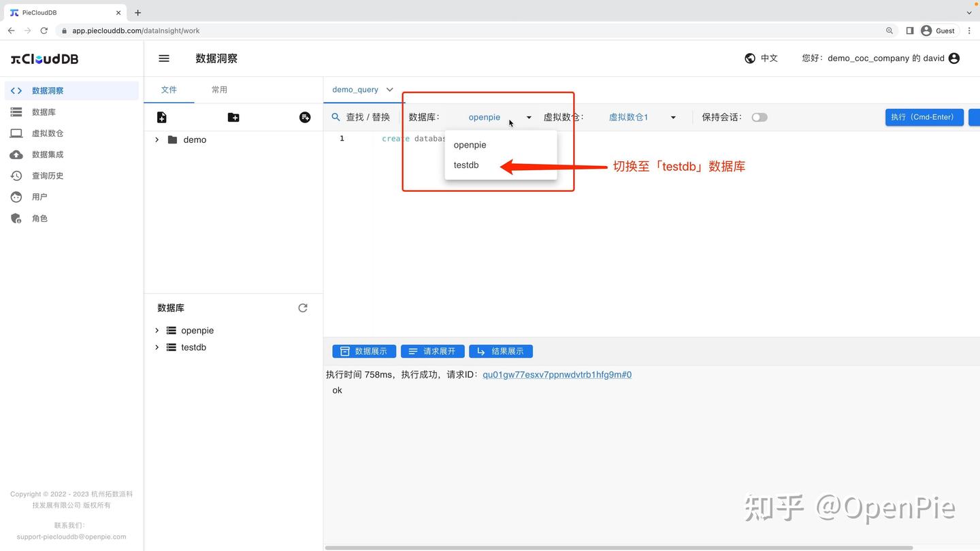Refresh the 数据库 list panel

(303, 307)
